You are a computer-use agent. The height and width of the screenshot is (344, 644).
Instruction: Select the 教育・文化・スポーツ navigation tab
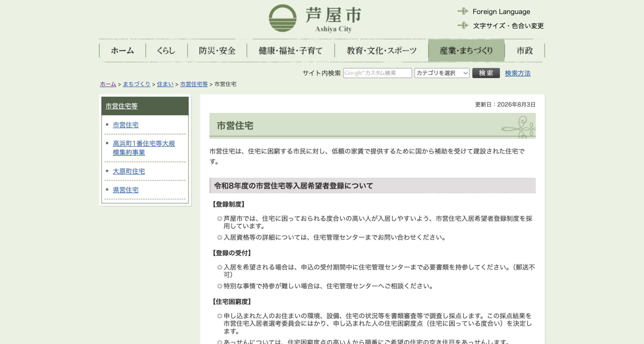381,51
